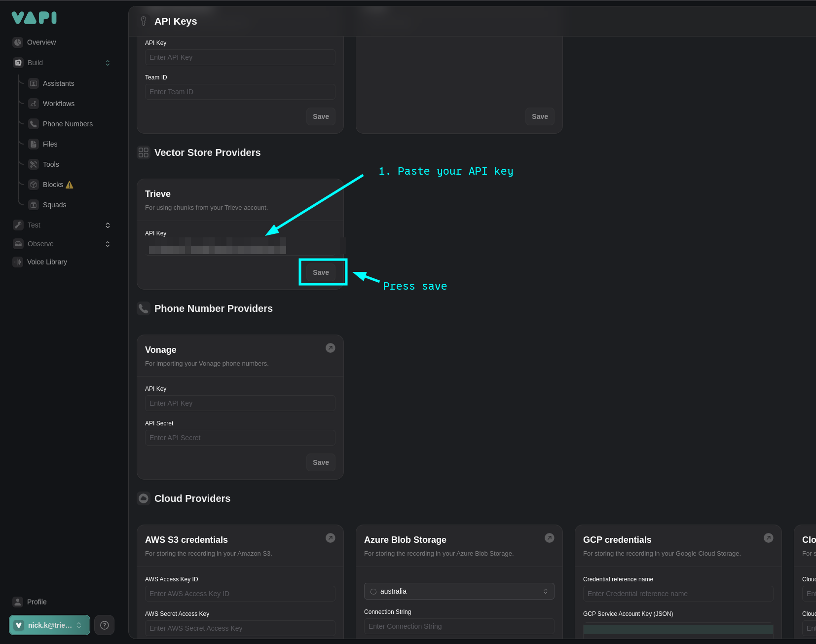
Task: Open the Files document icon
Action: [x=34, y=144]
